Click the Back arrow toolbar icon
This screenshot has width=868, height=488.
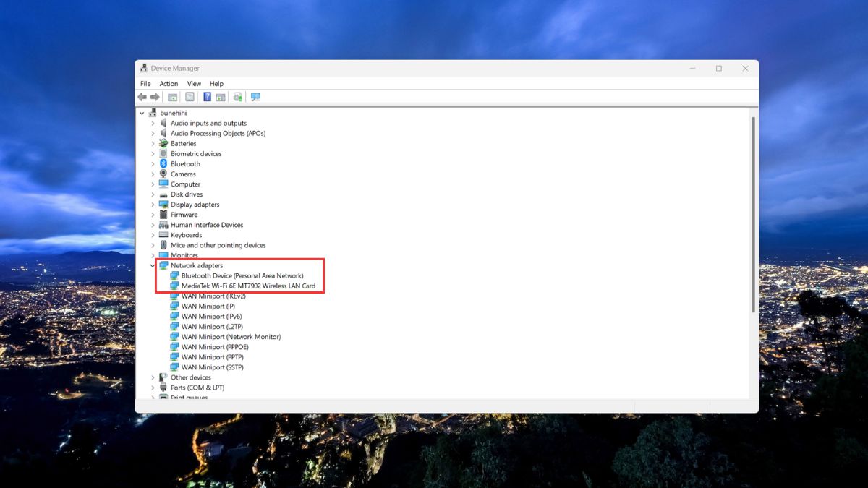pyautogui.click(x=142, y=97)
